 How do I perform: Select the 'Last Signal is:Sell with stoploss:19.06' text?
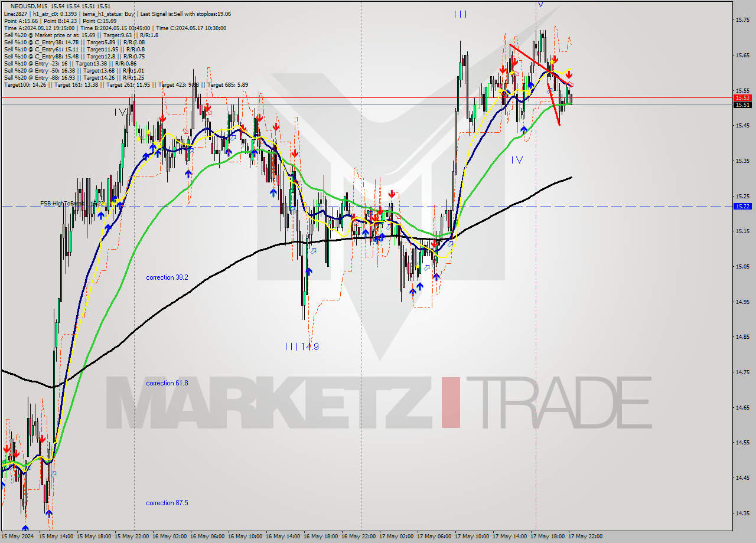point(185,14)
